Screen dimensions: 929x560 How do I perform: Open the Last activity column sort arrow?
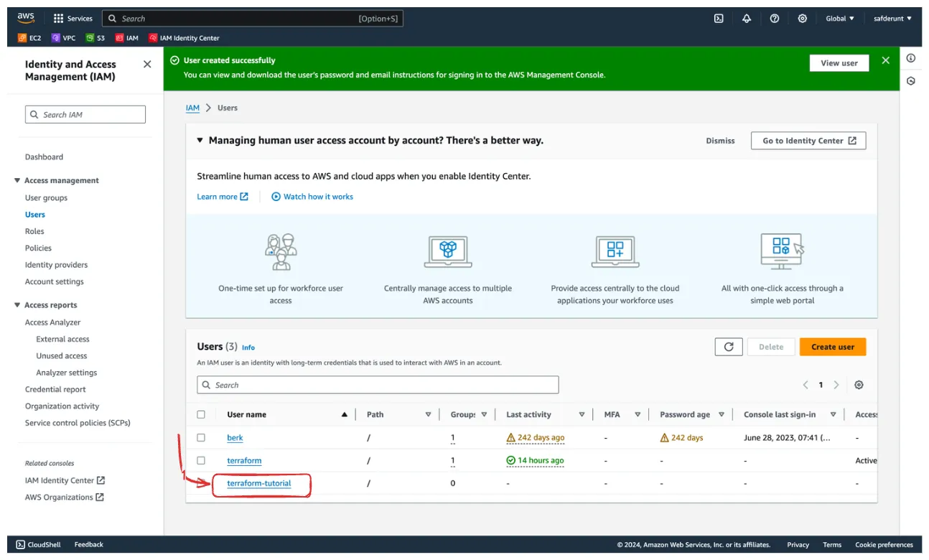click(x=582, y=414)
